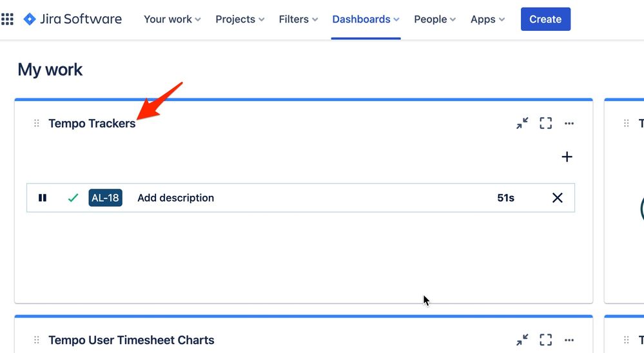644x353 pixels.
Task: Maximize the Tempo User Timesheet Charts gadget
Action: point(545,340)
